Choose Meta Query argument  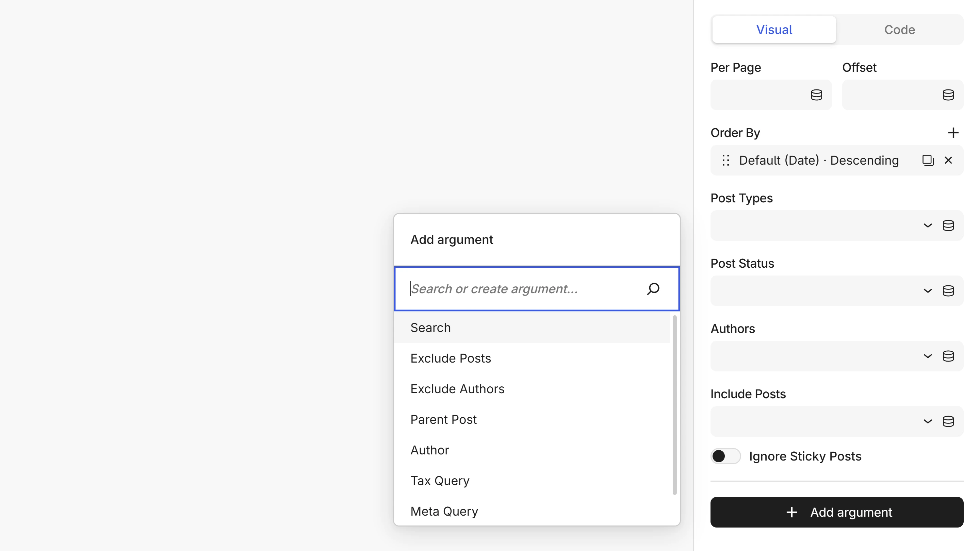tap(532, 512)
